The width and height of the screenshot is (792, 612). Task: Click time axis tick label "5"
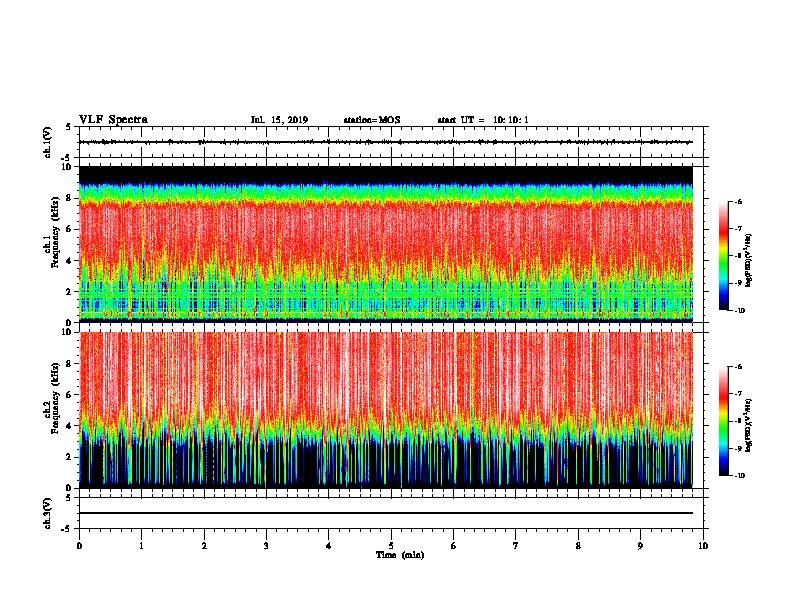(x=391, y=546)
